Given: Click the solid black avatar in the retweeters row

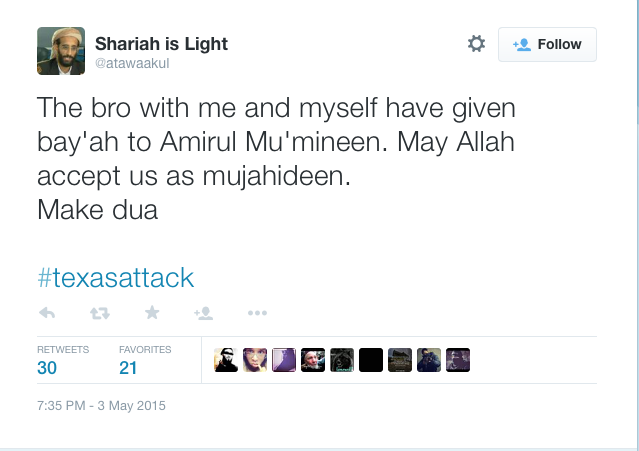Looking at the screenshot, I should 371,360.
